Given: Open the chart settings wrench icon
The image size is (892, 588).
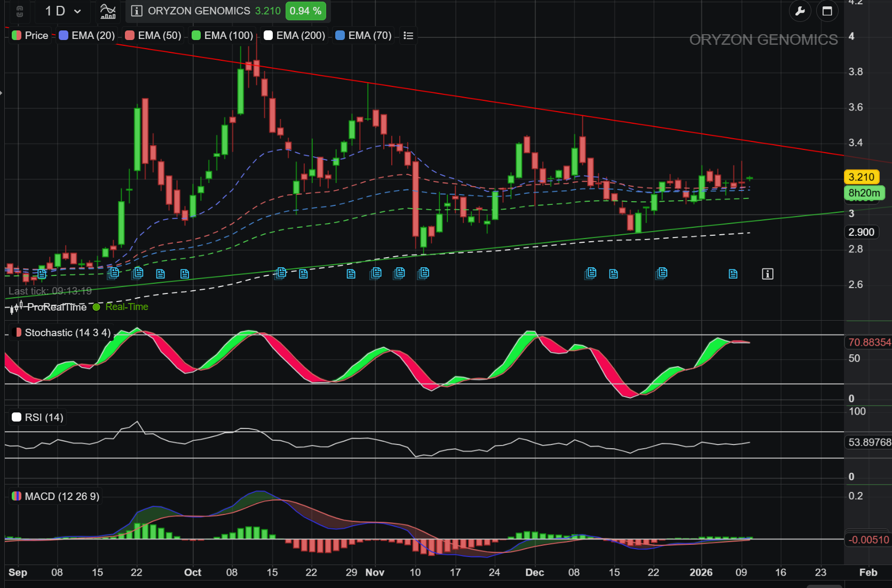Looking at the screenshot, I should click(x=800, y=11).
